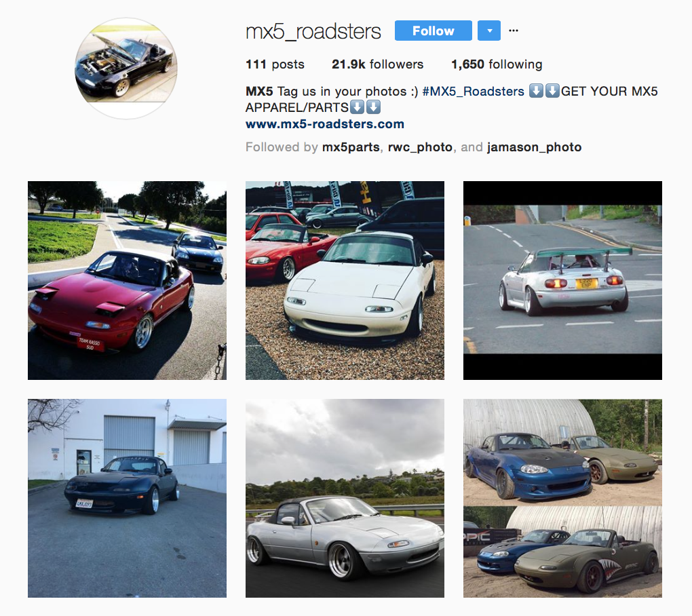View the 1,650 following list
Viewport: 692px width, 616px height.
click(497, 64)
